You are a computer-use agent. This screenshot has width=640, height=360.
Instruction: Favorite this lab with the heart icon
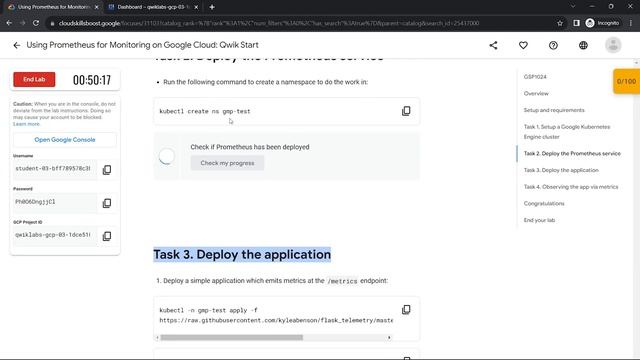523,45
